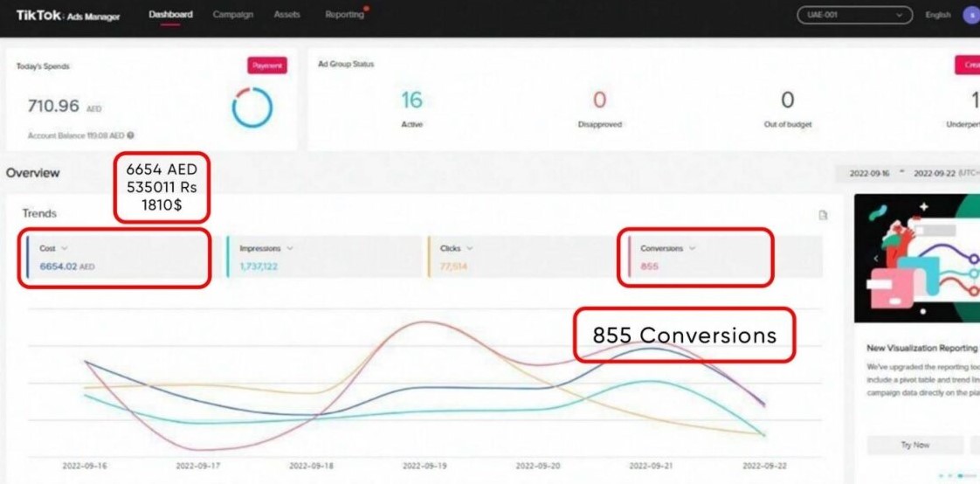Click the Reporting notification red dot

366,9
